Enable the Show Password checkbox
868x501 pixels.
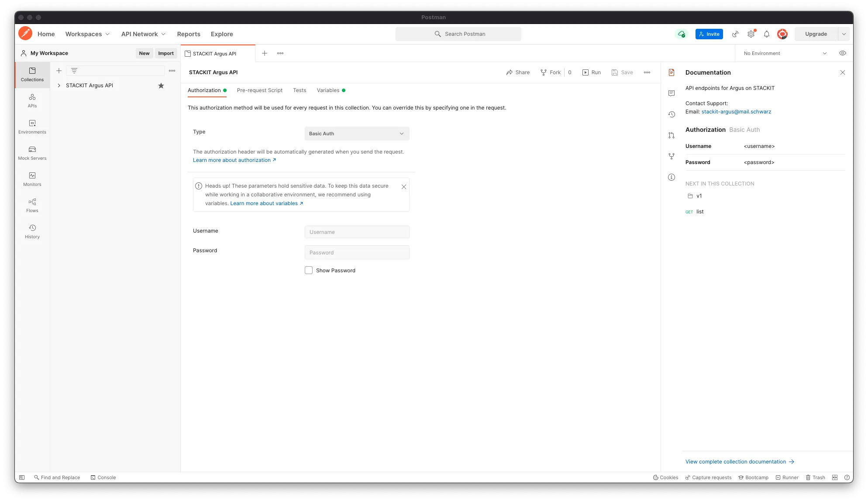[309, 270]
